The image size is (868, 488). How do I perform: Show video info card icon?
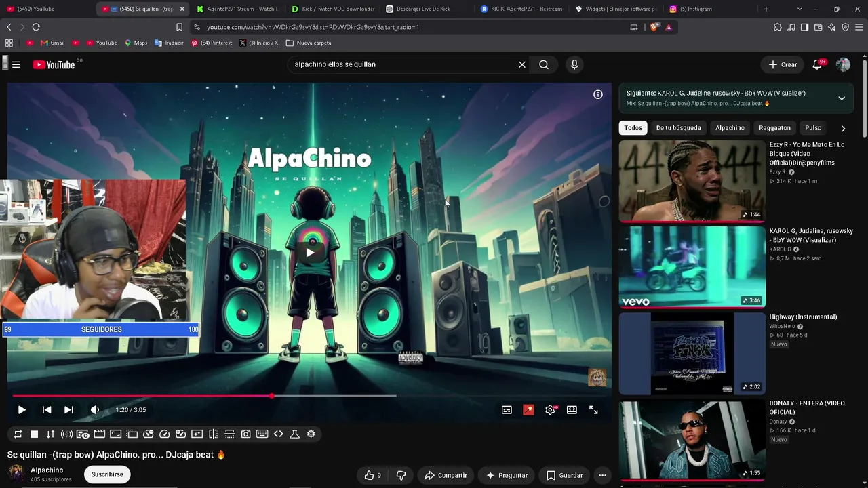click(598, 95)
